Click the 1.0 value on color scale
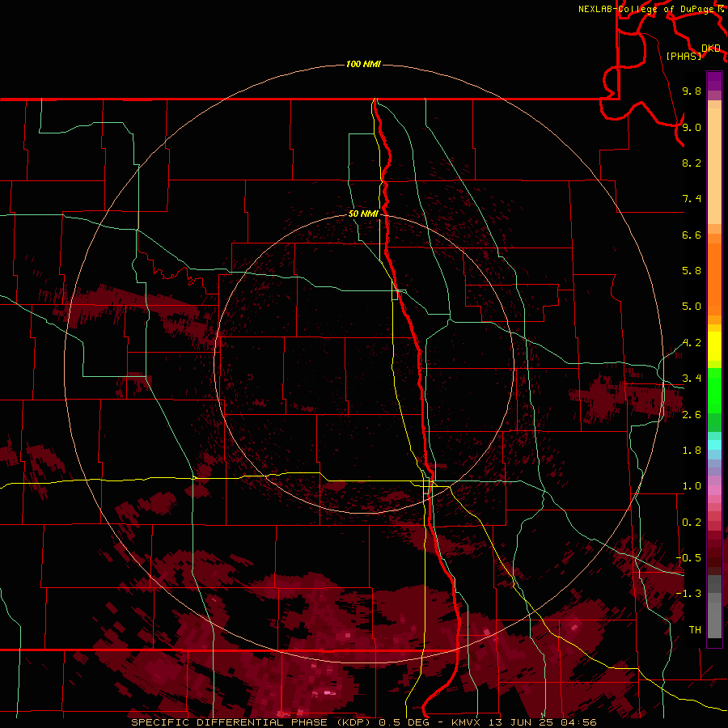The image size is (728, 728). 692,486
